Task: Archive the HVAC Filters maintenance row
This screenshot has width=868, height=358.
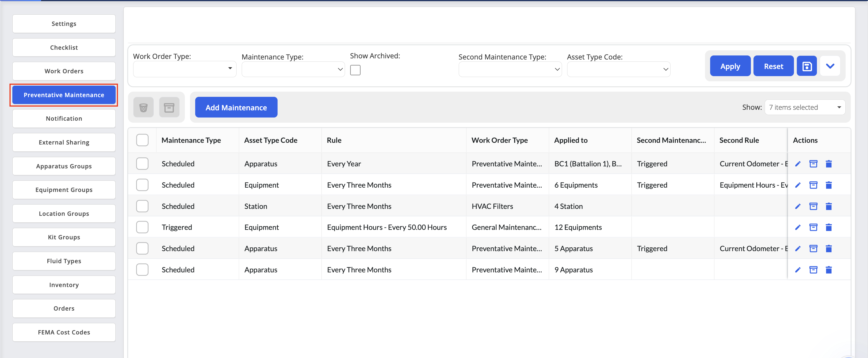Action: (x=813, y=207)
